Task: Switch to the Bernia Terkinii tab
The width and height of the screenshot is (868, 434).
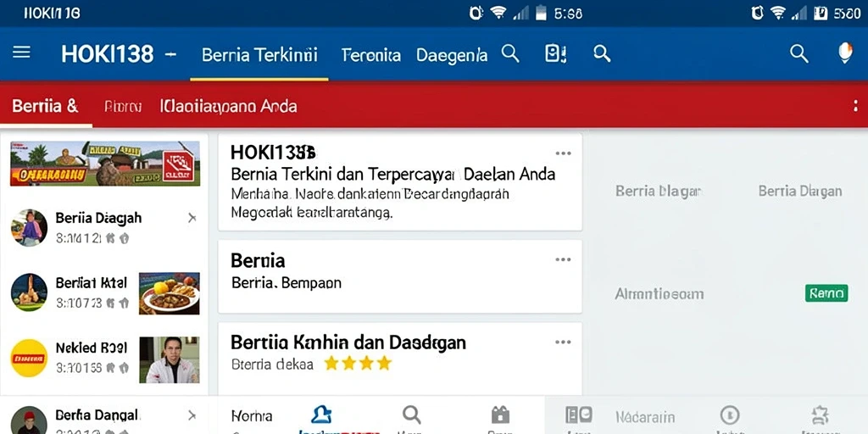Action: [259, 55]
